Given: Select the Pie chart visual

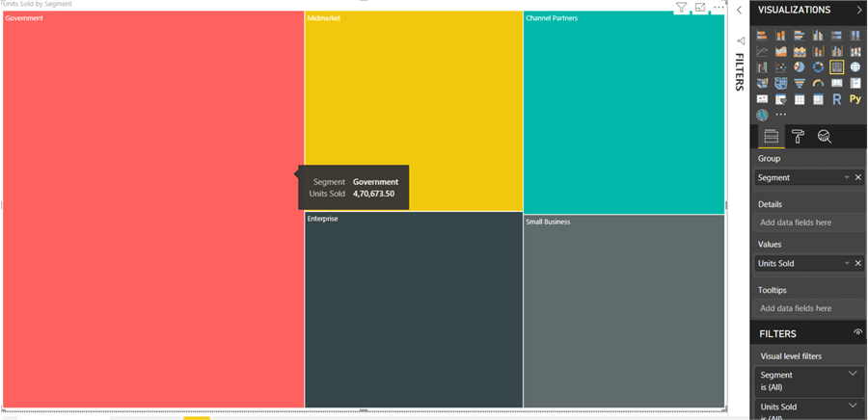Looking at the screenshot, I should tap(800, 67).
